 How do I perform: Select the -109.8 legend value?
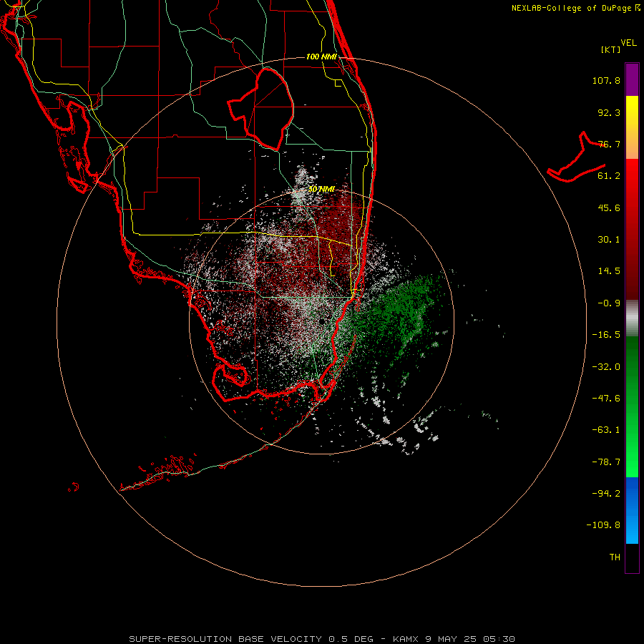click(x=603, y=525)
